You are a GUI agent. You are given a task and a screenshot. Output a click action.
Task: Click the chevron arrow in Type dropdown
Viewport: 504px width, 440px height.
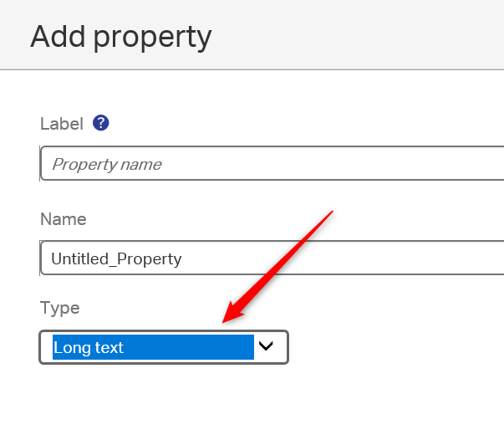click(267, 347)
